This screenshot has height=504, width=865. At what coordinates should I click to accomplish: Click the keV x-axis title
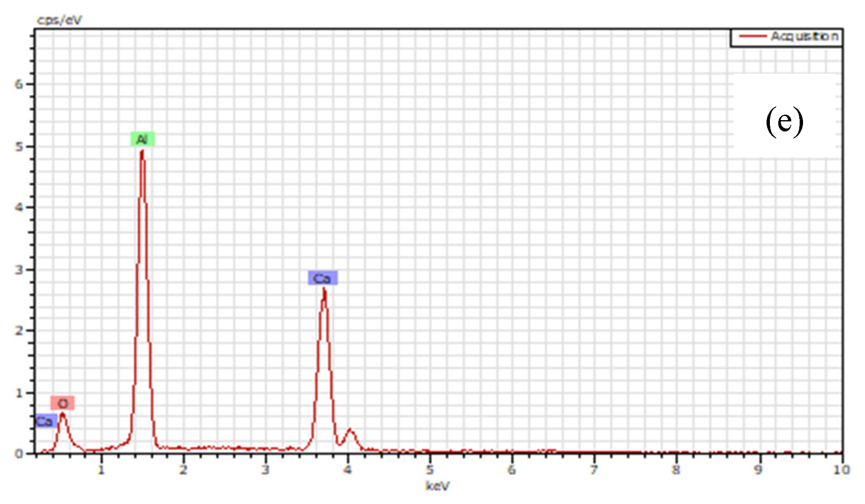[437, 486]
